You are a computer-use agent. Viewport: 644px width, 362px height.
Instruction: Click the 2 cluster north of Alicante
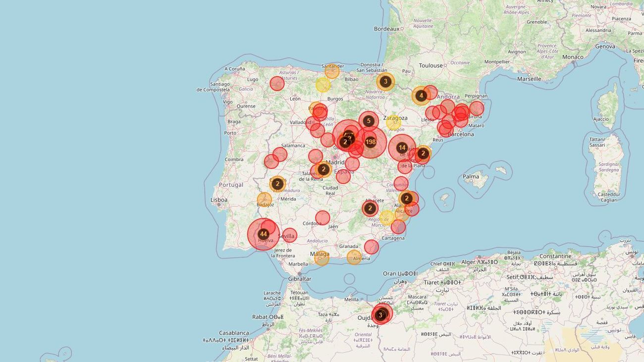407,199
